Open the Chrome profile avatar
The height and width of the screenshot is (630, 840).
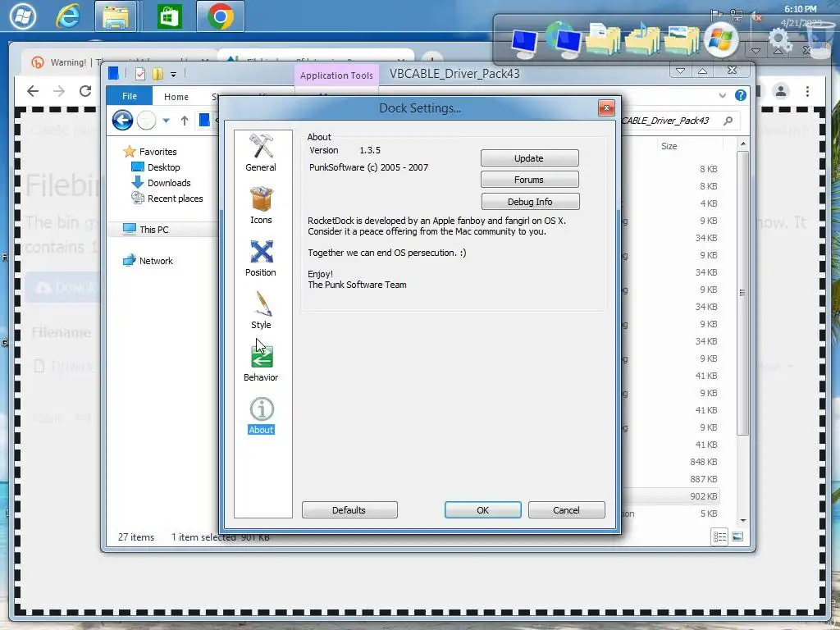point(781,91)
